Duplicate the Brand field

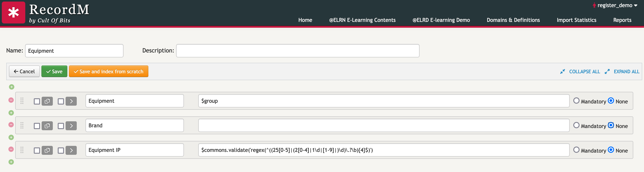click(x=47, y=126)
